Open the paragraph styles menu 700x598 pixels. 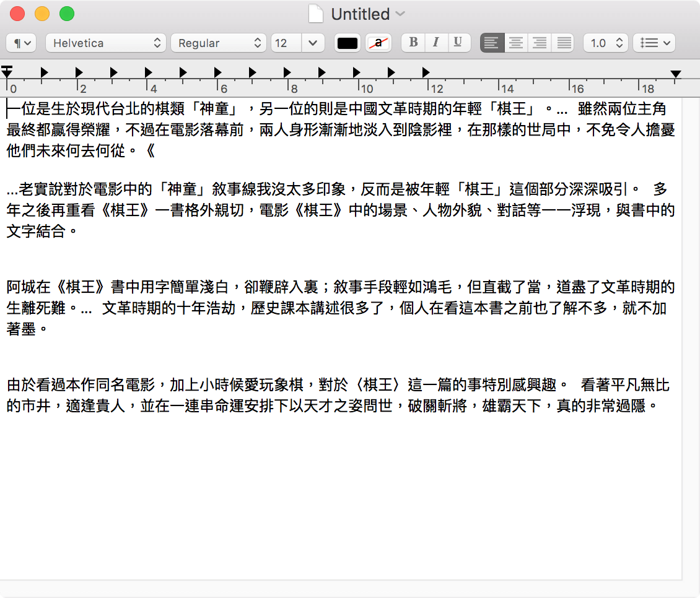[x=21, y=43]
